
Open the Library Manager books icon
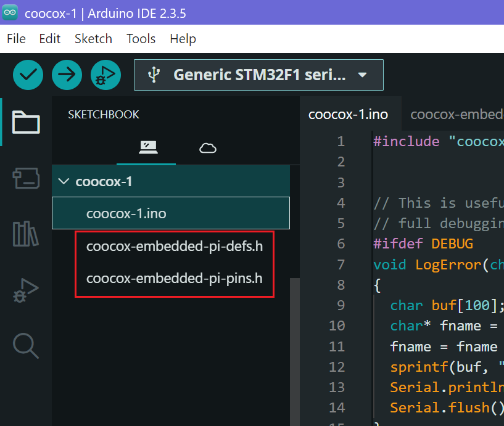(x=26, y=234)
